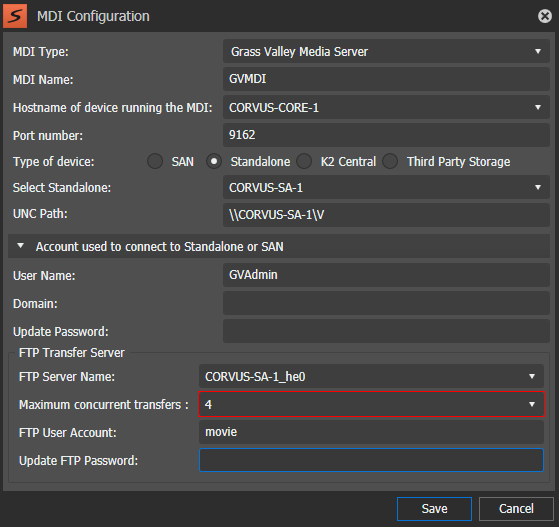Click the Update Password field
Viewport: 559px width, 527px height.
tap(386, 331)
